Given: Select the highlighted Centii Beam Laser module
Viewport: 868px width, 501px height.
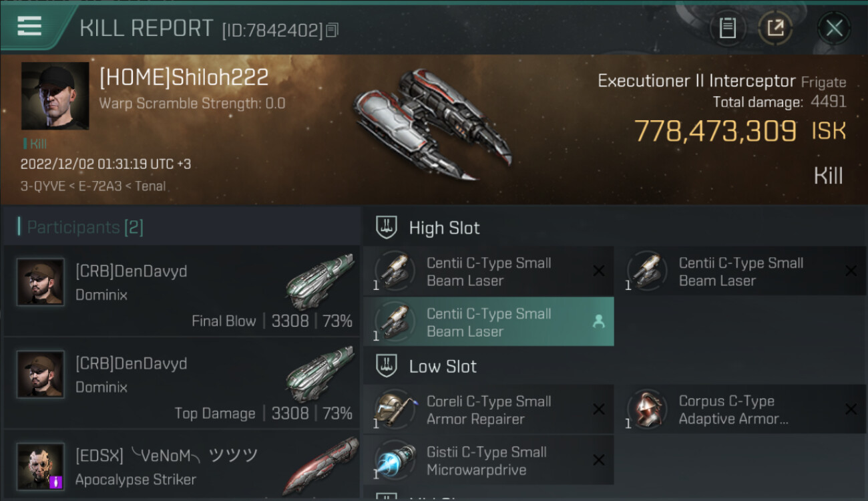Looking at the screenshot, I should [489, 321].
